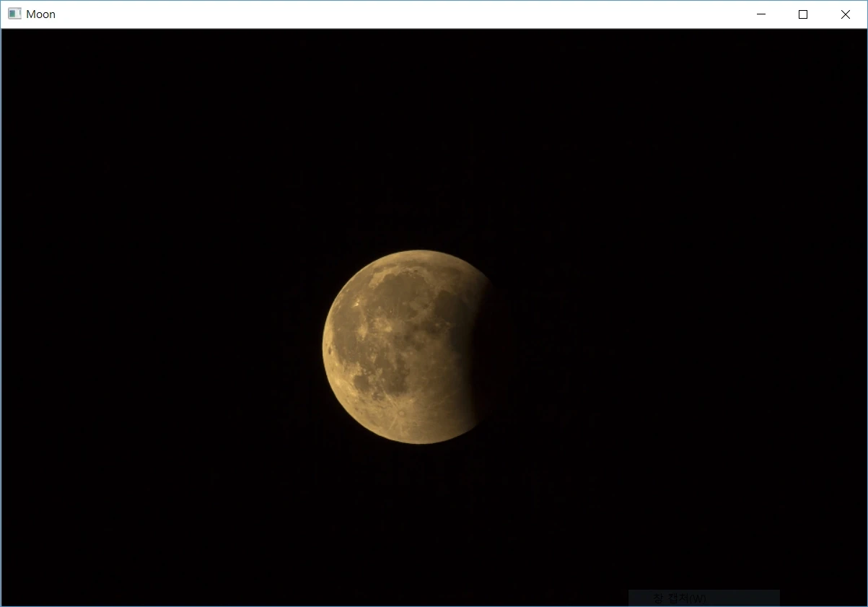The width and height of the screenshot is (868, 607).
Task: Close the Moon window
Action: tap(845, 14)
